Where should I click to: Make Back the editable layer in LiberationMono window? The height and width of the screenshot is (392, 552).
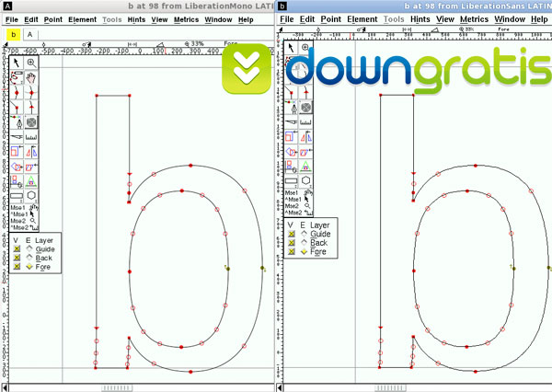[x=29, y=258]
